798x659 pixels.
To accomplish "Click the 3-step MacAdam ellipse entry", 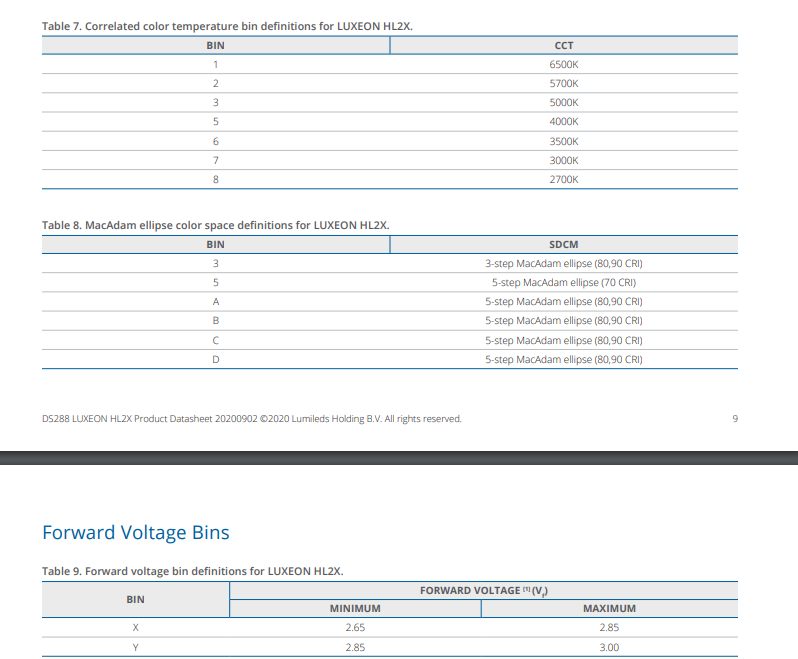I will [563, 263].
